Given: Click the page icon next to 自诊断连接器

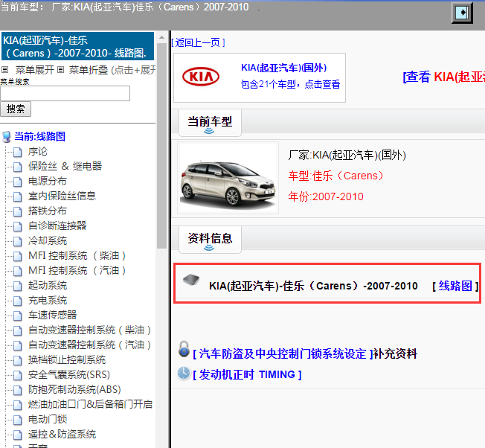Looking at the screenshot, I should (x=18, y=226).
